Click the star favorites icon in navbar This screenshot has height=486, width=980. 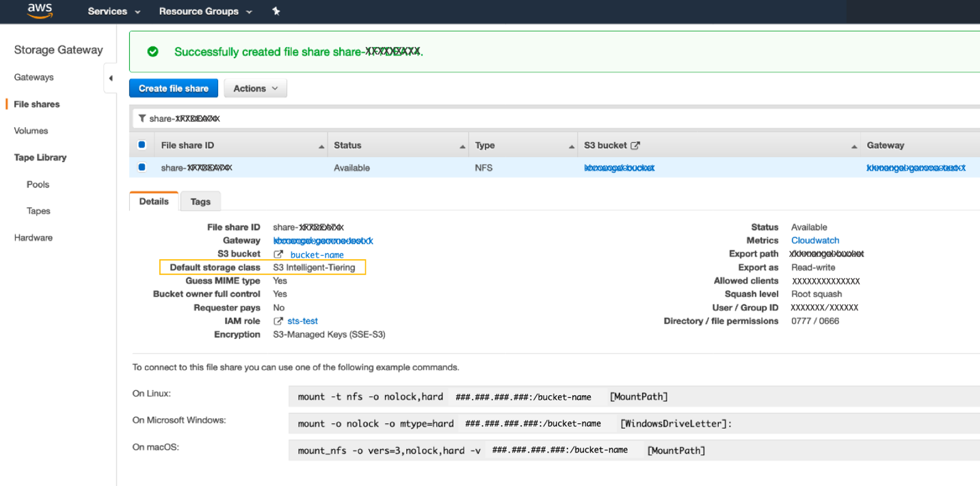point(276,11)
